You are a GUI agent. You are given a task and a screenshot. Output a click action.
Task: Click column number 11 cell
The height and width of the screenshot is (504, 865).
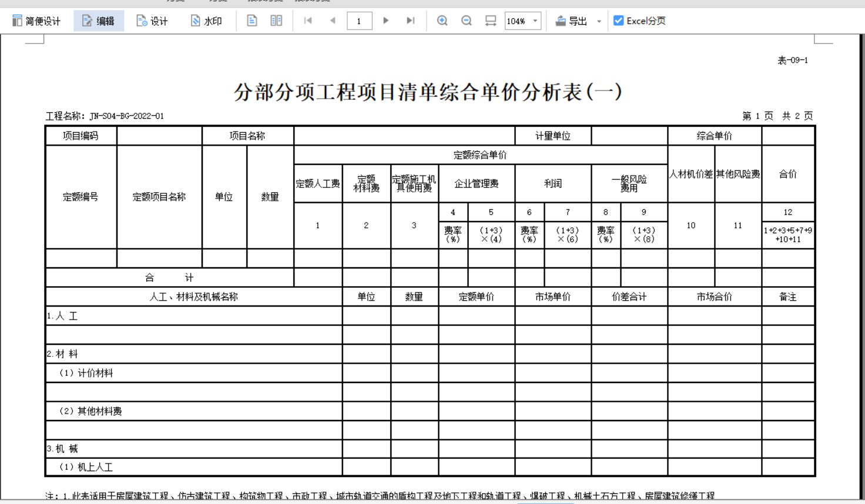tap(738, 226)
